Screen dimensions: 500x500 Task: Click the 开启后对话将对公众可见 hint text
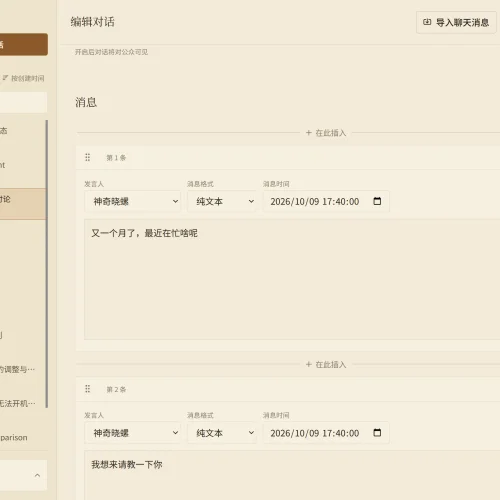click(111, 52)
